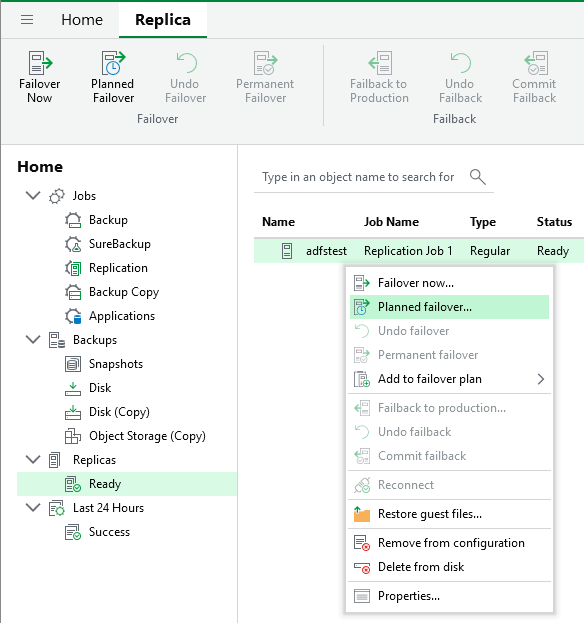Choose Undo failback in context menu
The width and height of the screenshot is (584, 623).
[x=449, y=432]
